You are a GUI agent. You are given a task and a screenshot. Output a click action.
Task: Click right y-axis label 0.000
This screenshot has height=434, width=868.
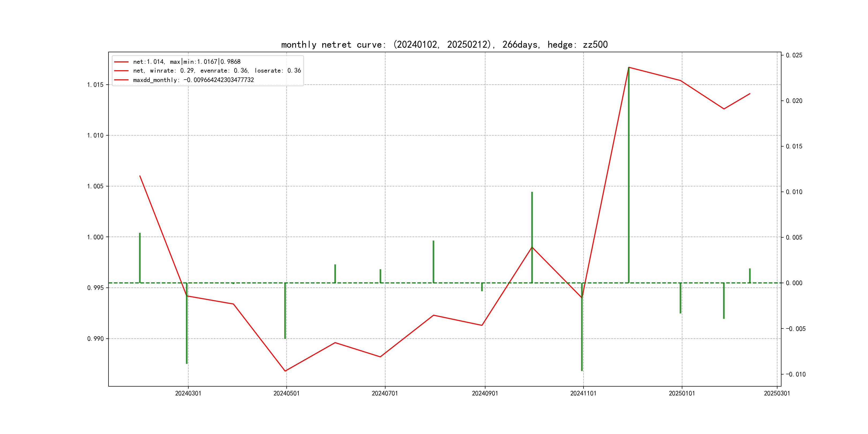click(794, 283)
